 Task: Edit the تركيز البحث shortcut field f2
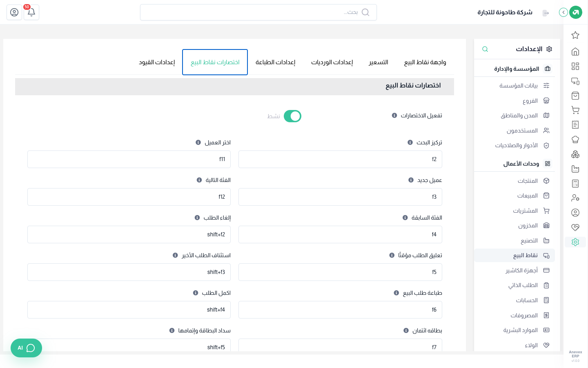(x=340, y=159)
